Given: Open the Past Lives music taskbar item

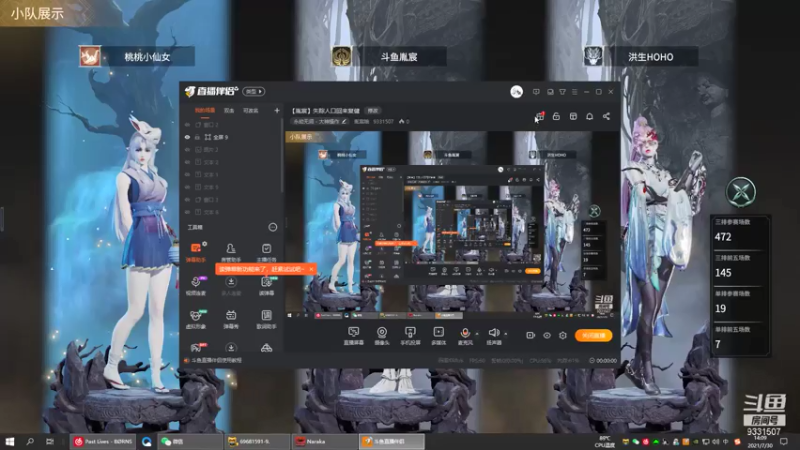Looking at the screenshot, I should click(x=103, y=441).
